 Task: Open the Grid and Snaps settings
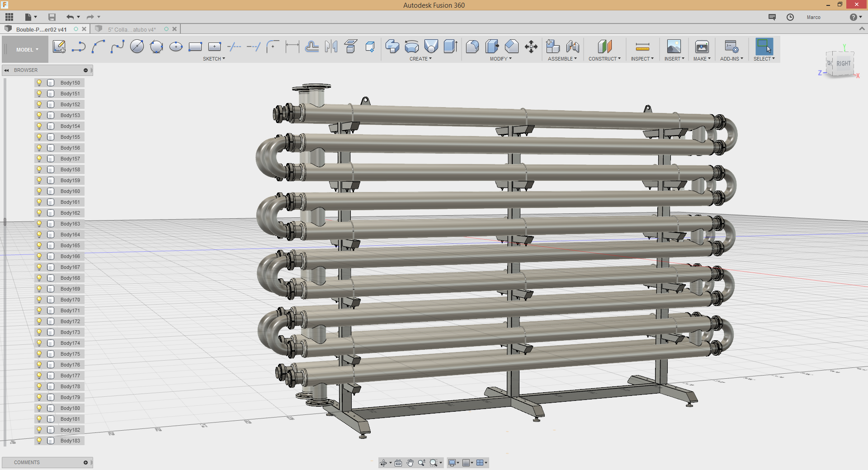coord(467,463)
